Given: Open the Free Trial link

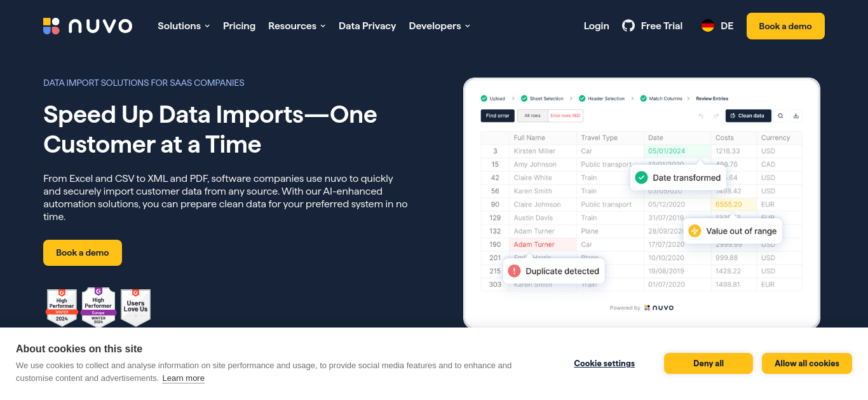Looking at the screenshot, I should [x=661, y=26].
